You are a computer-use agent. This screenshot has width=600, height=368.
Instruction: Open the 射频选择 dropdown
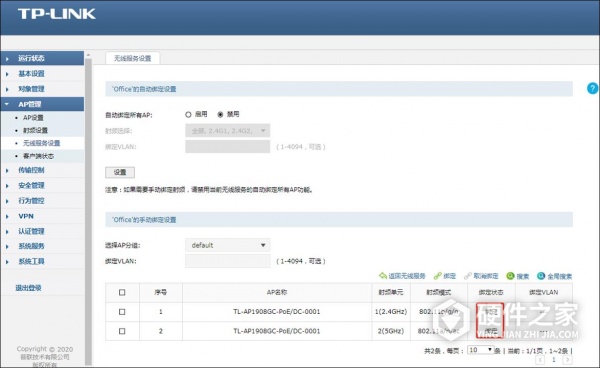pos(228,130)
